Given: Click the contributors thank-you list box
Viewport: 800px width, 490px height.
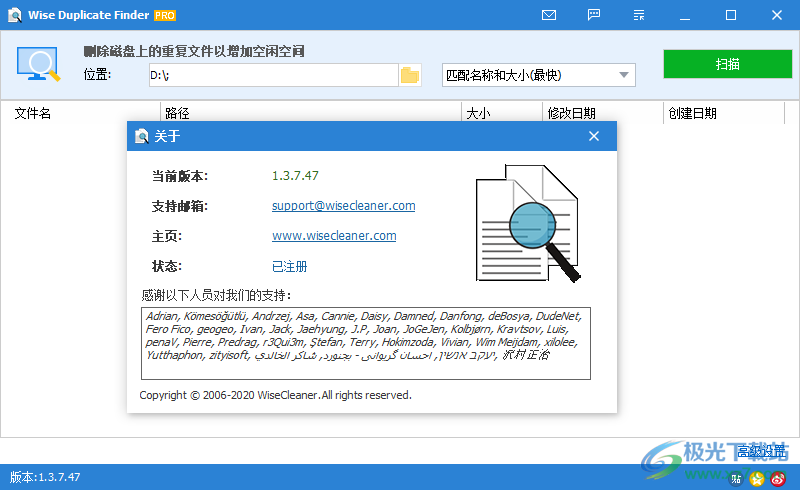Looking at the screenshot, I should click(x=366, y=344).
